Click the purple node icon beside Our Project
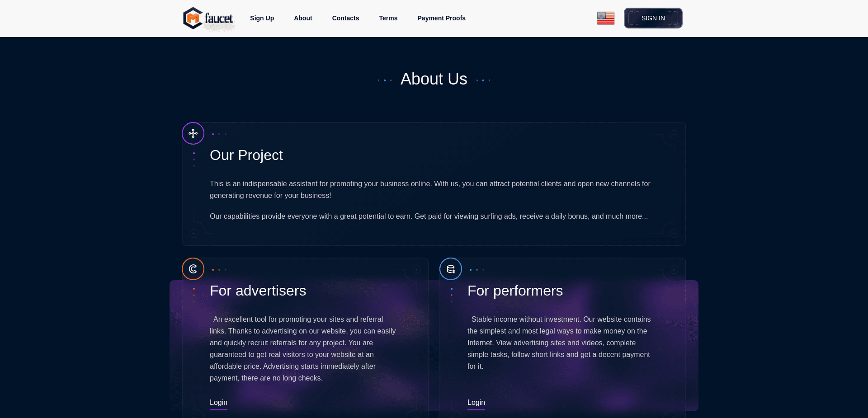Screen dimensions: 868x418 tap(193, 133)
